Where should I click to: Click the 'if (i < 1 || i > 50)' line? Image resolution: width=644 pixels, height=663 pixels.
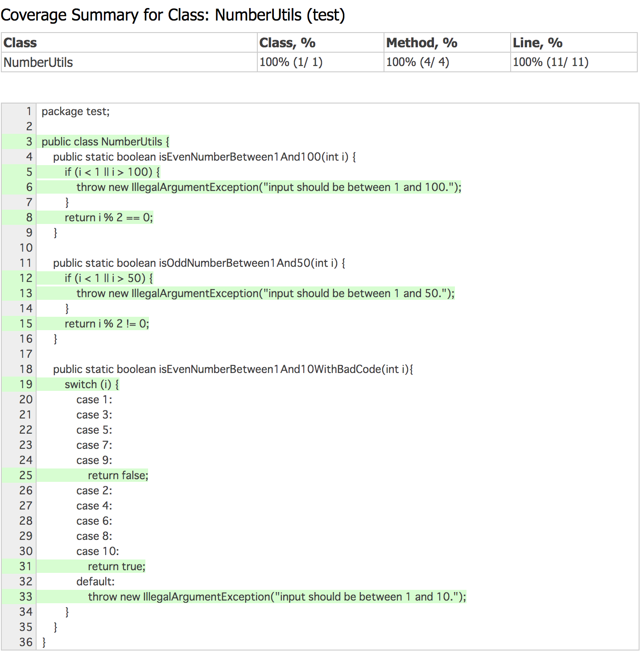108,278
